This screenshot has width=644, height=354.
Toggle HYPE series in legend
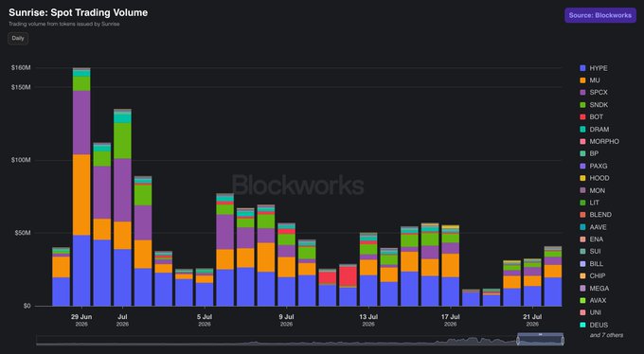[x=594, y=68]
